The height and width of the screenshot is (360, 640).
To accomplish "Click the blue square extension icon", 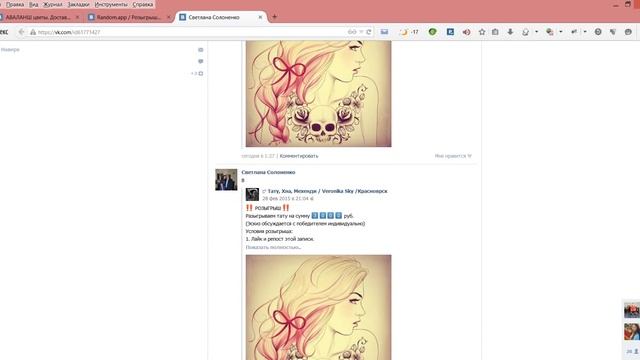I will (x=450, y=32).
